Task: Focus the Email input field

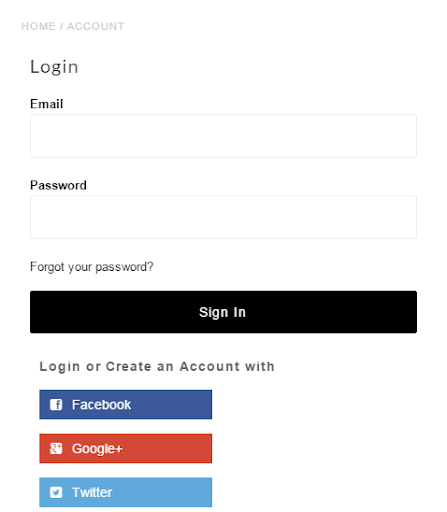Action: [x=223, y=136]
